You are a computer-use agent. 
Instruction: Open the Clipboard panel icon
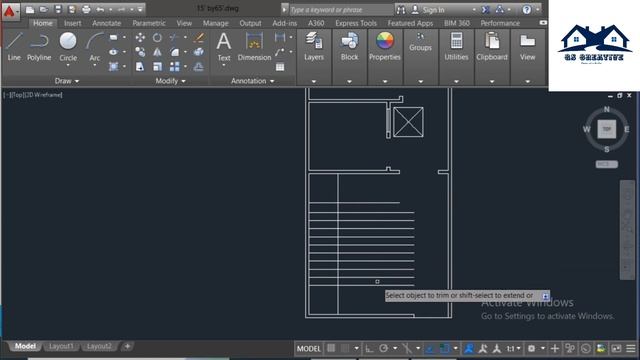tap(492, 46)
